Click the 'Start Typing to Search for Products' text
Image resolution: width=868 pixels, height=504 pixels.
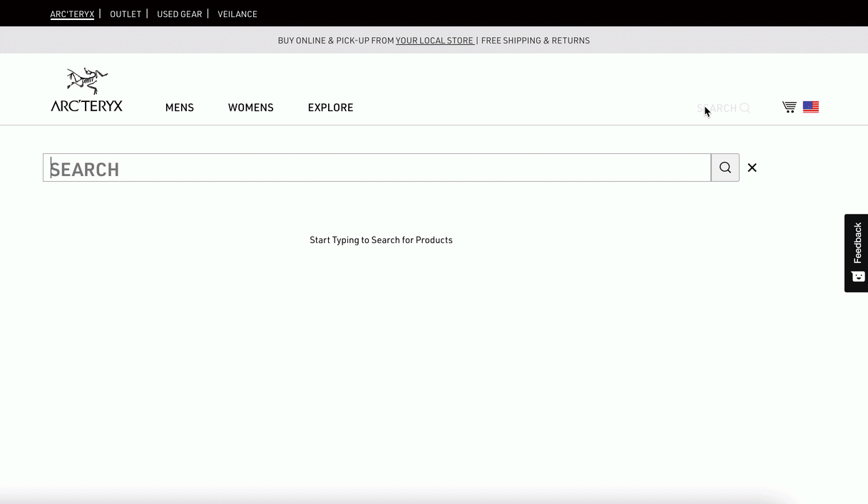click(381, 240)
